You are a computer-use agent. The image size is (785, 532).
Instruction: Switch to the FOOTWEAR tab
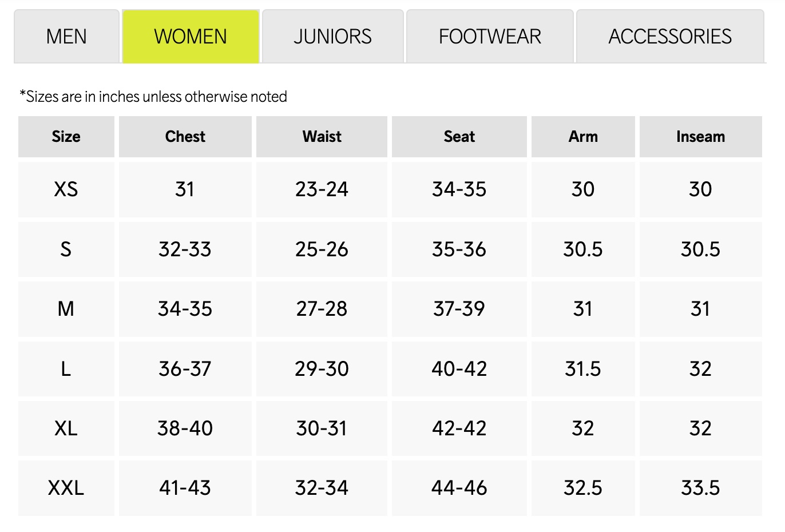(490, 37)
